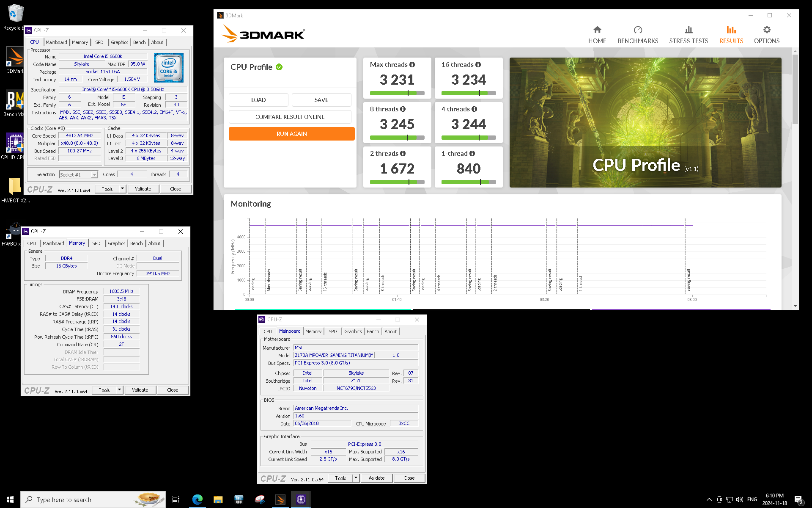The image size is (812, 508).
Task: Click info icon next to 2 threads
Action: pyautogui.click(x=403, y=154)
